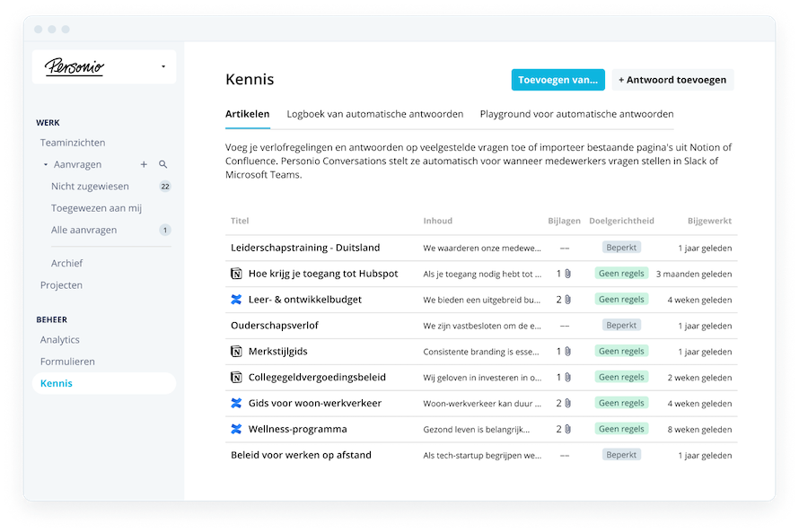Click the Bijgewerkt column header
The height and width of the screenshot is (532, 799).
click(709, 221)
